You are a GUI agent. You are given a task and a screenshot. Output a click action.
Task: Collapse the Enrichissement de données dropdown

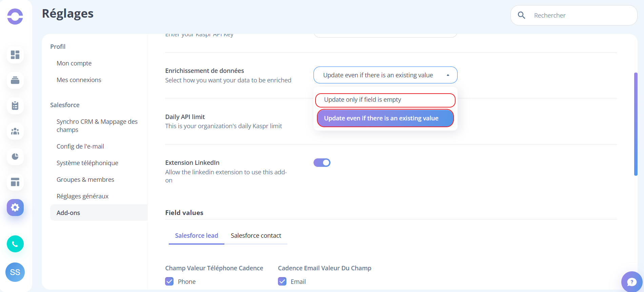point(385,75)
